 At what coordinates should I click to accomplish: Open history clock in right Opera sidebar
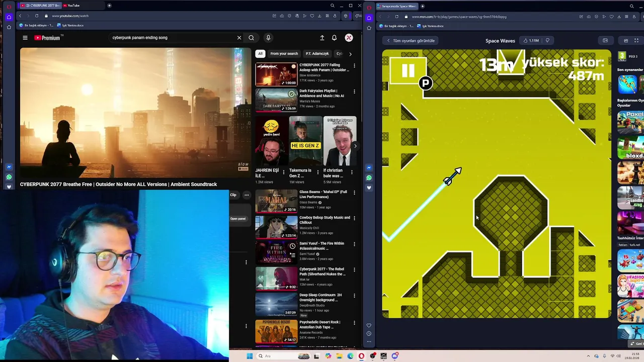(x=369, y=333)
